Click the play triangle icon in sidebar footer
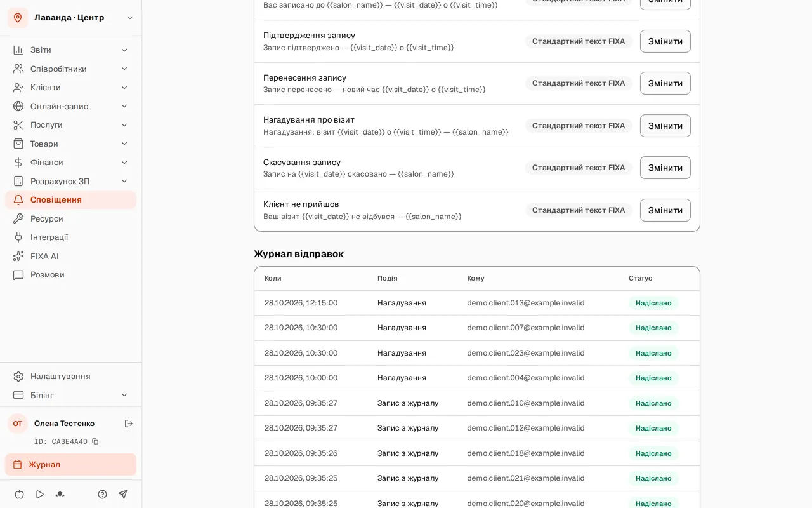 40,494
